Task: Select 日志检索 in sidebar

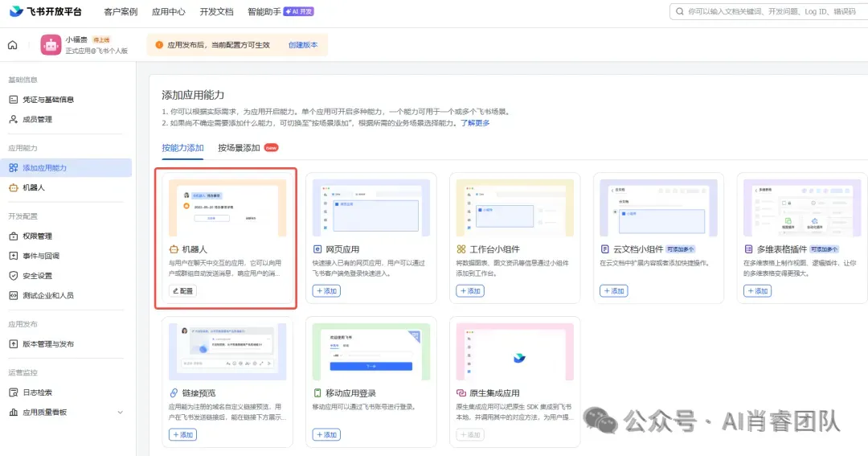Action: (37, 392)
